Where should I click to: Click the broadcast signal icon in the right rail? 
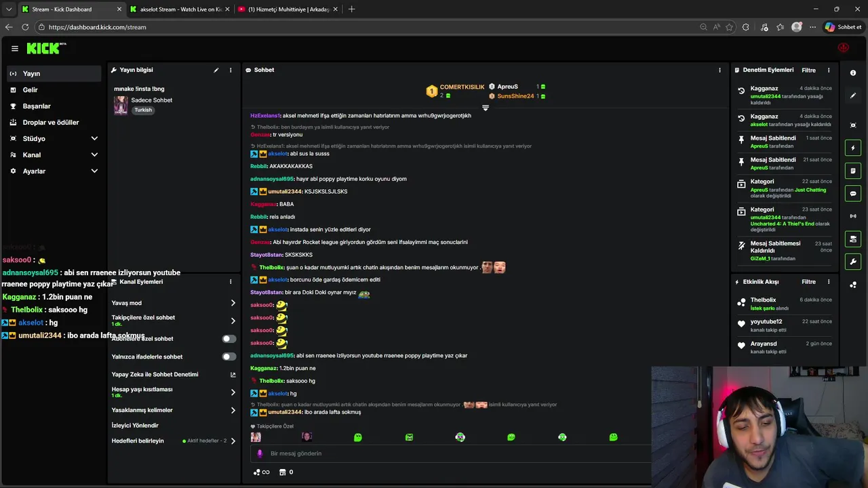point(853,216)
